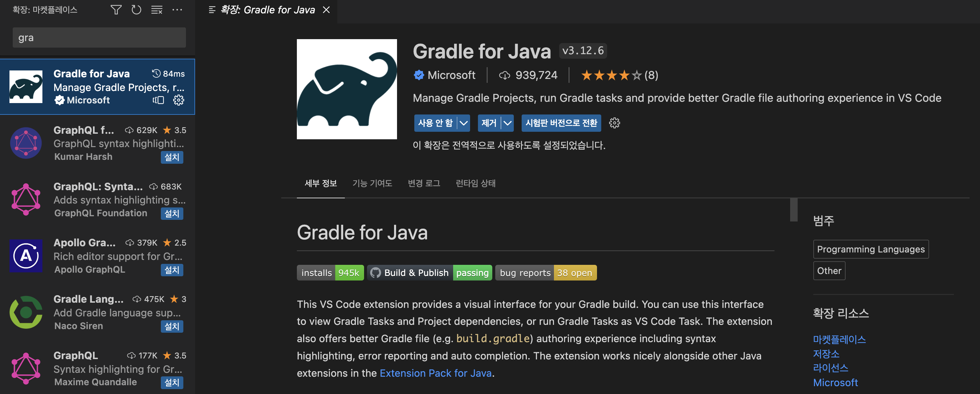Open the Gradle Language Support icon
Viewport: 980px width, 394px height.
[26, 312]
